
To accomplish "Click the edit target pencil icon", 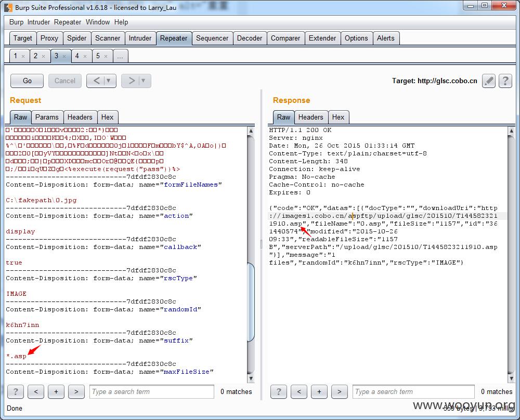I will click(488, 81).
